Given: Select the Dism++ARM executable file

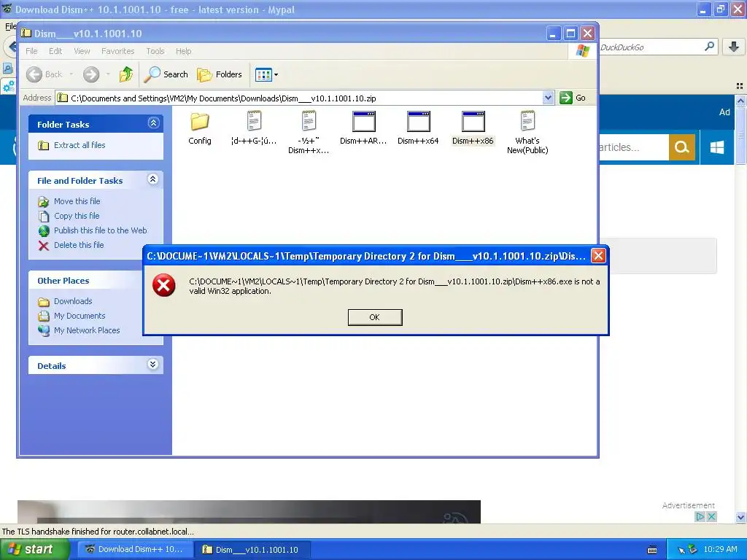Looking at the screenshot, I should pyautogui.click(x=363, y=128).
